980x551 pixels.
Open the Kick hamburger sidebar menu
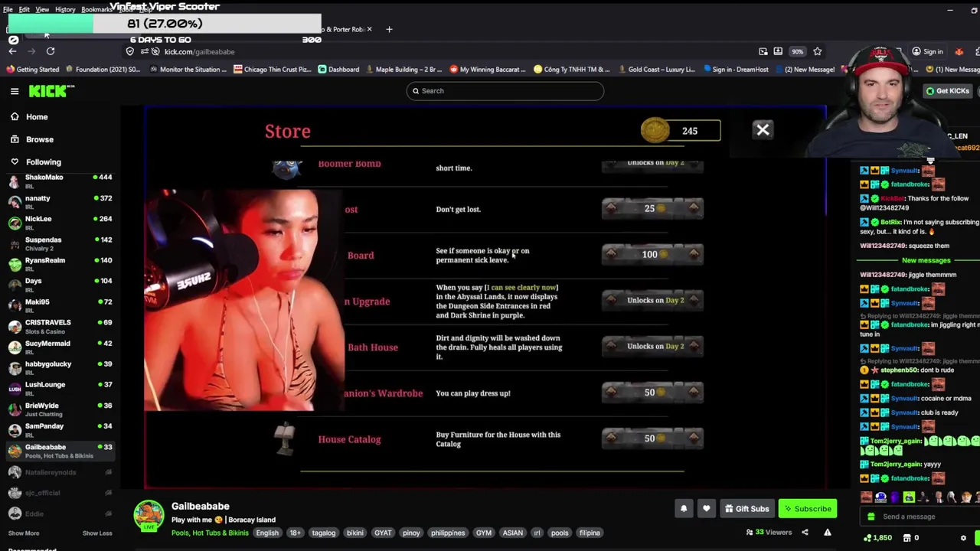click(x=15, y=91)
